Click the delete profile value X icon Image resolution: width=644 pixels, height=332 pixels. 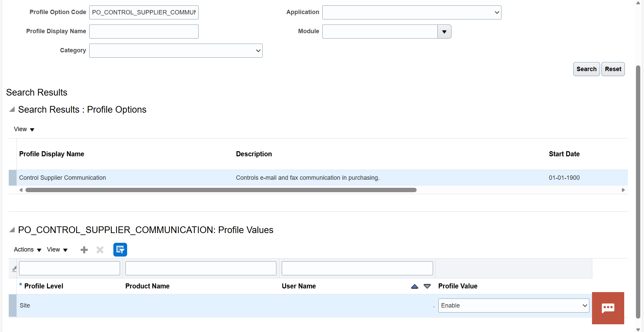tap(100, 250)
